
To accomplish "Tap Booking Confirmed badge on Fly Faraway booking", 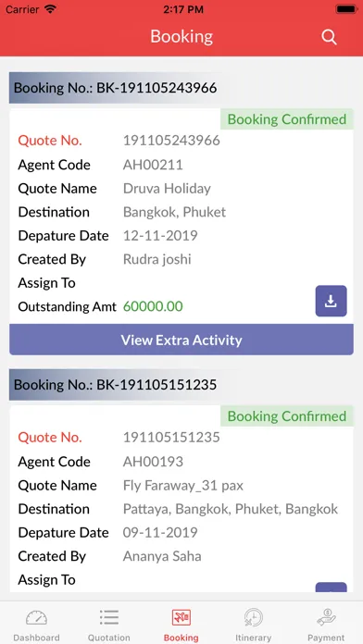I will tap(287, 416).
